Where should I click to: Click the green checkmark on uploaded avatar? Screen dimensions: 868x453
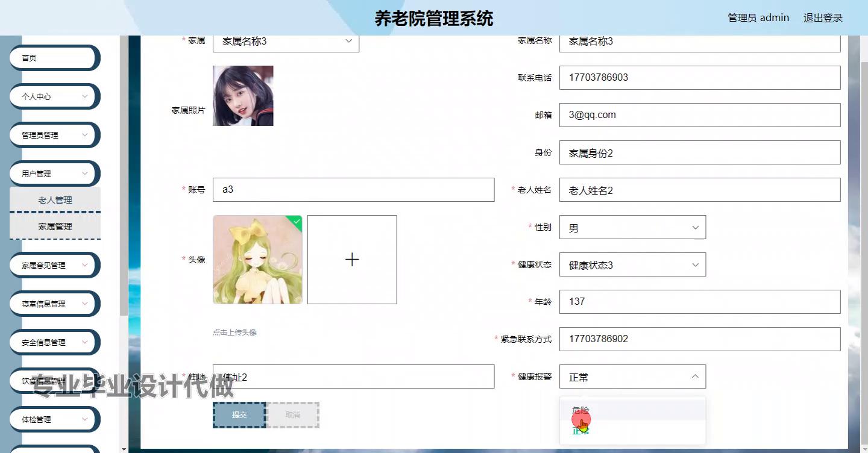[x=297, y=221]
